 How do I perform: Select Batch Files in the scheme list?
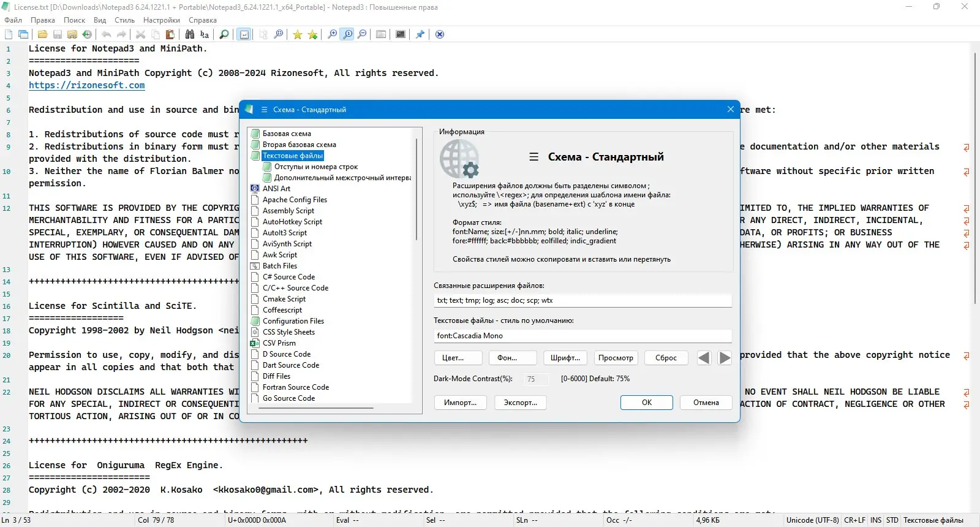coord(280,266)
